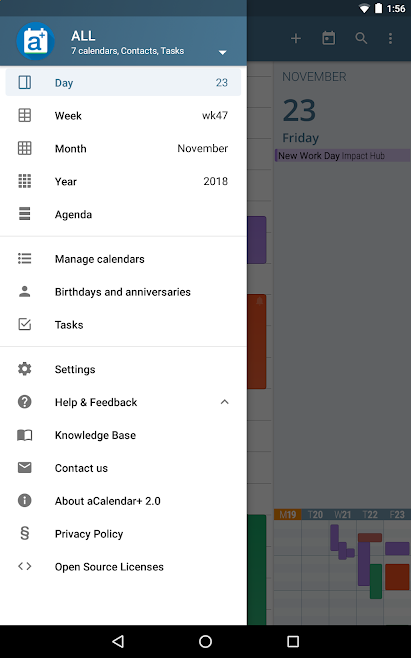Tap the Help & Feedback question mark icon
411x658 pixels.
click(25, 402)
